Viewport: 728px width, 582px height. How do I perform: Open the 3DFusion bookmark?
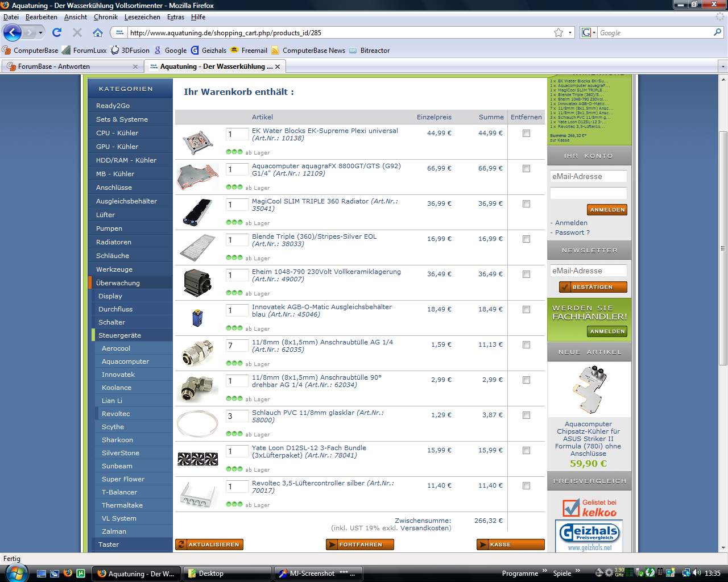click(x=130, y=50)
